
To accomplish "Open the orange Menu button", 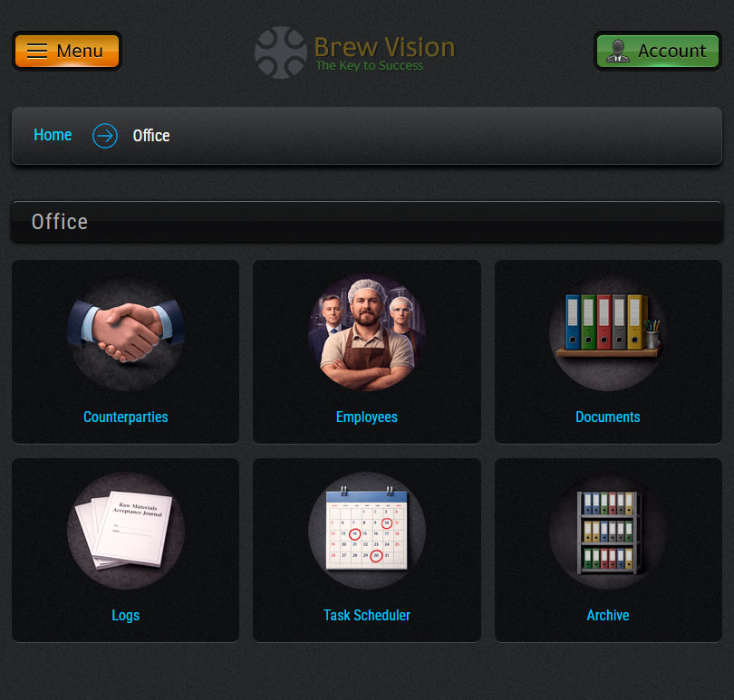I will pyautogui.click(x=67, y=52).
